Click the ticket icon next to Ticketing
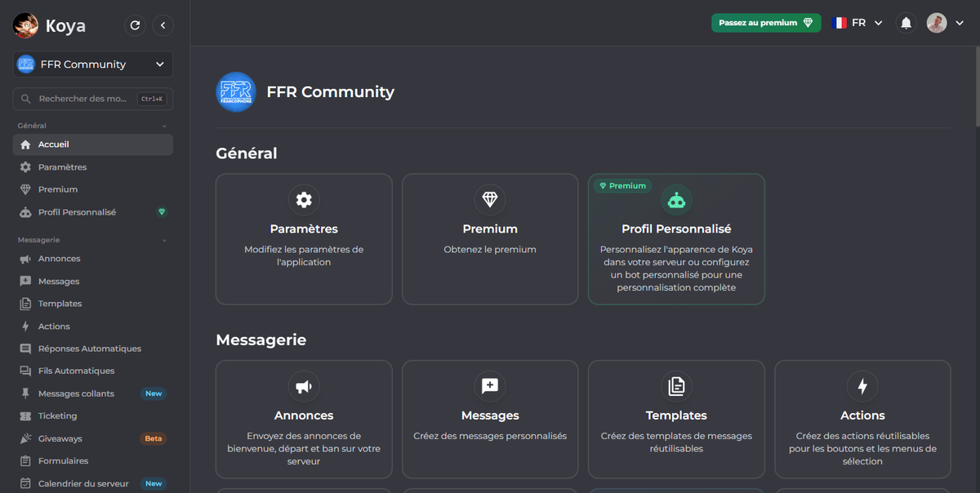The image size is (980, 493). (x=25, y=416)
